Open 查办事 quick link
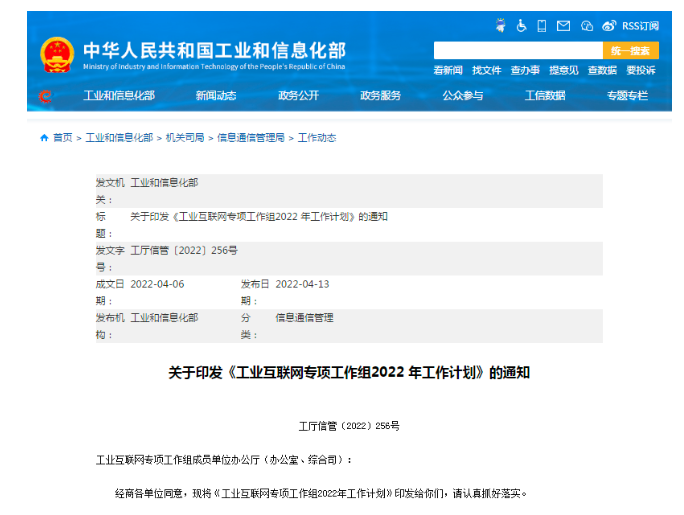 point(525,70)
